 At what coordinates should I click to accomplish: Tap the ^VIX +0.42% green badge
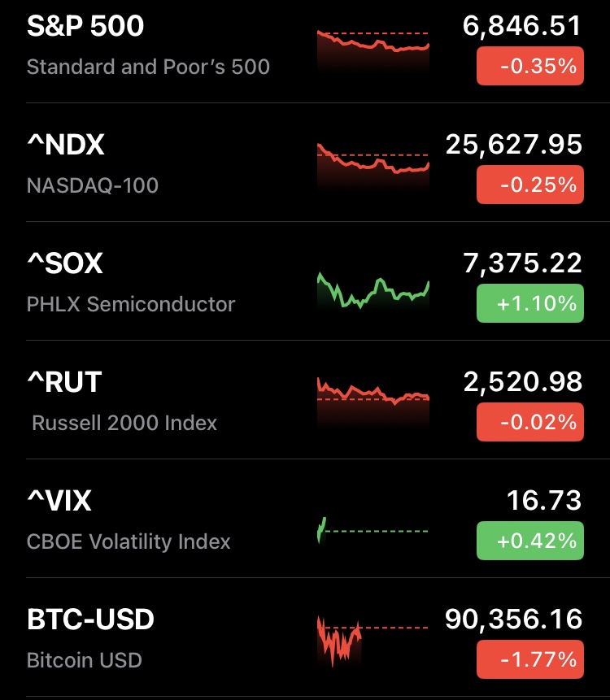click(x=529, y=541)
